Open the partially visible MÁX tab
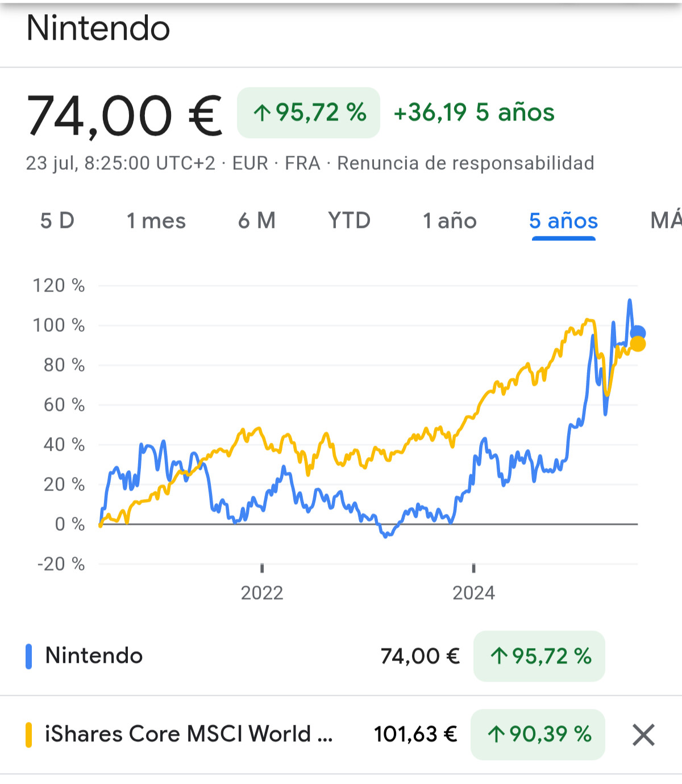This screenshot has height=784, width=682. (666, 221)
